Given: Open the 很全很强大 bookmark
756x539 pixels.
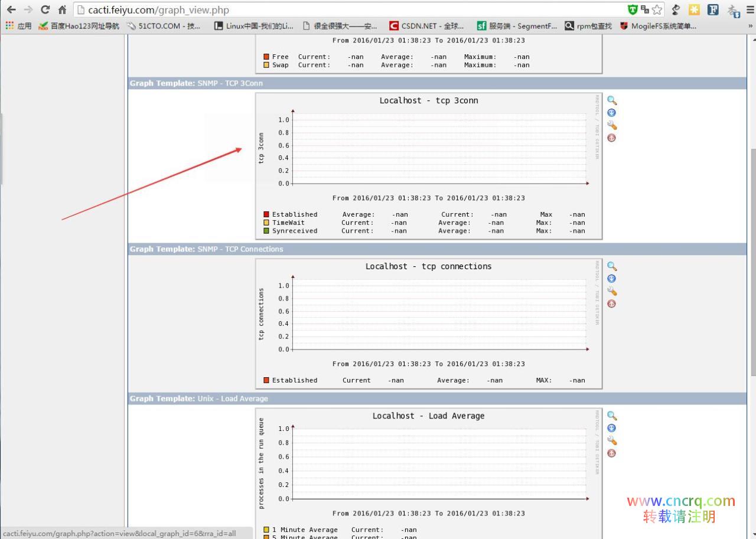Looking at the screenshot, I should coord(340,26).
